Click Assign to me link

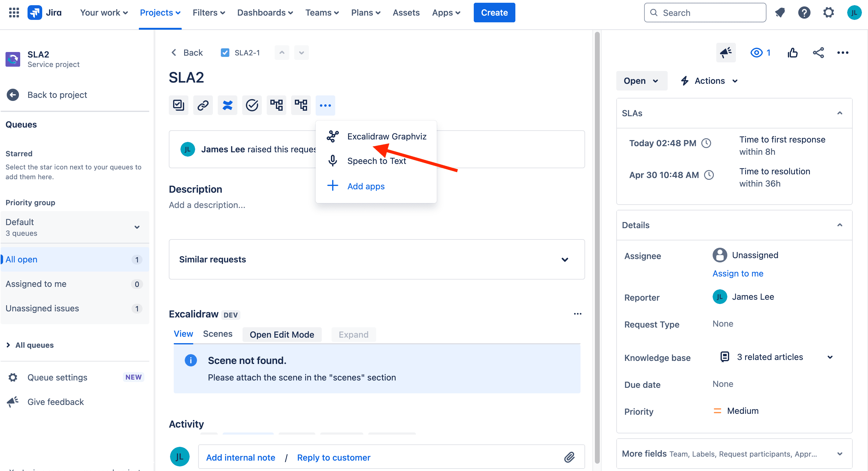click(738, 273)
